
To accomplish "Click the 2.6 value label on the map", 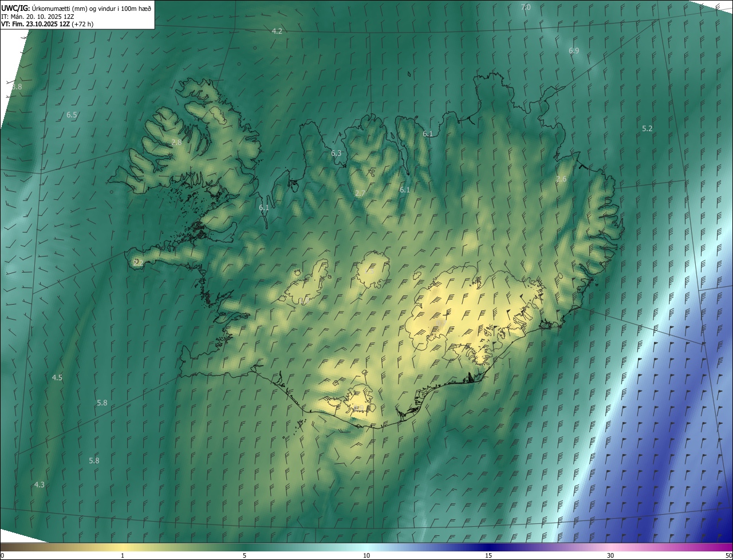I will 561,179.
